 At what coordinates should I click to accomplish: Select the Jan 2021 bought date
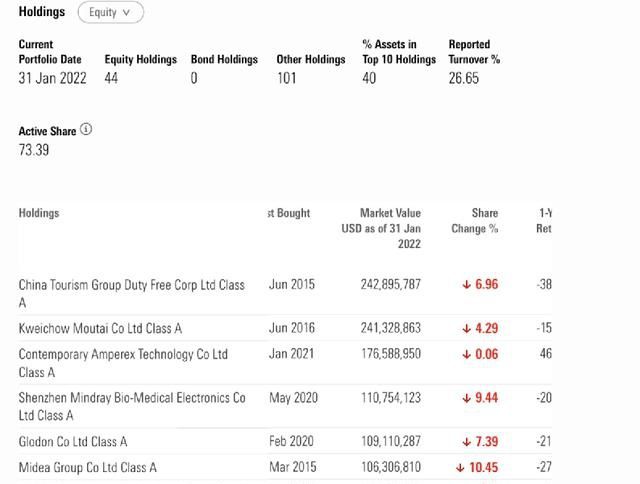tap(291, 353)
